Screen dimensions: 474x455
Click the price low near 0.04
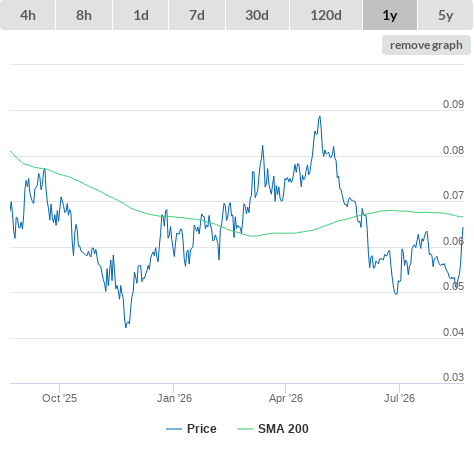[x=126, y=327]
